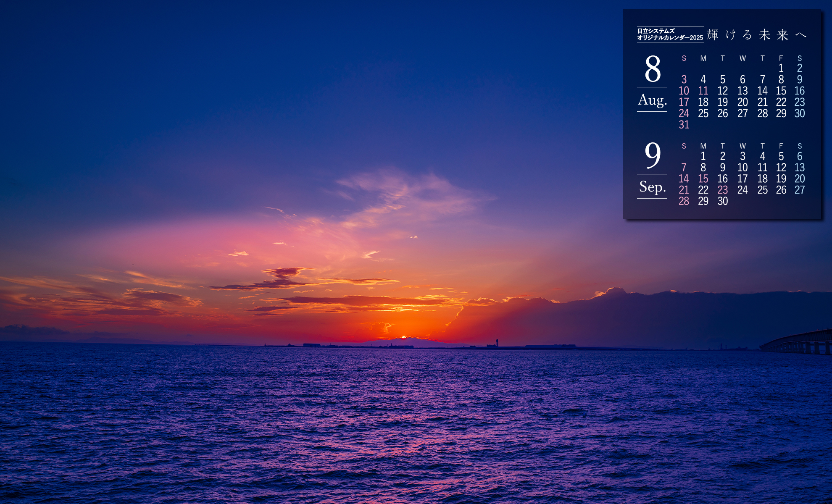
Task: Click the "M" weekday header in August
Action: (x=703, y=58)
